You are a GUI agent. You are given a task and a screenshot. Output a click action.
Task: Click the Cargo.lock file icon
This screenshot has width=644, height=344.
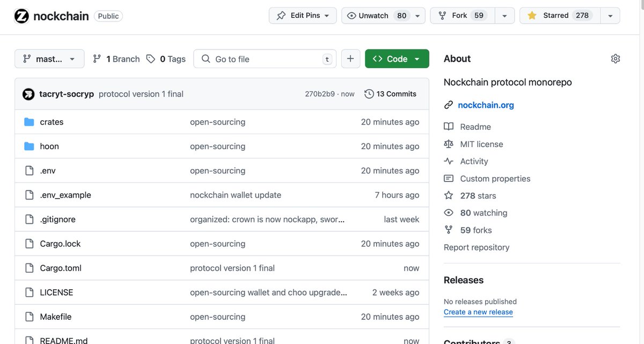pos(30,244)
